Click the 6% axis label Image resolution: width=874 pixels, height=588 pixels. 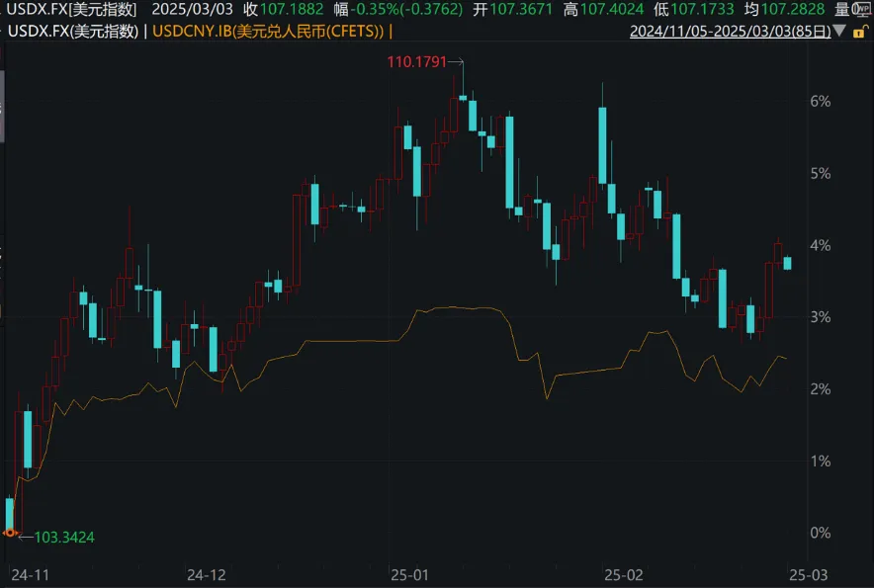click(820, 102)
